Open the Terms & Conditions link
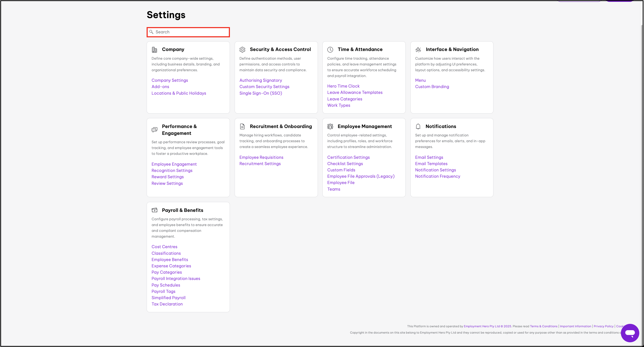644x347 pixels. pyautogui.click(x=543, y=326)
